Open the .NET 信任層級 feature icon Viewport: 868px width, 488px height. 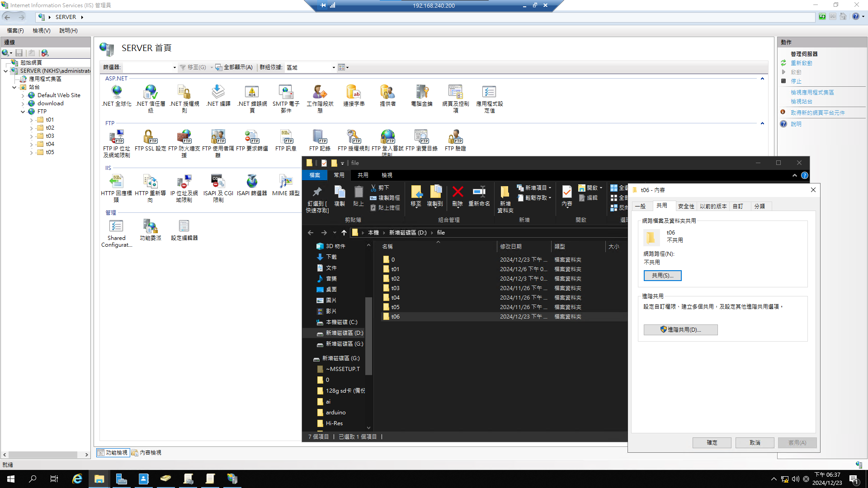tap(151, 99)
